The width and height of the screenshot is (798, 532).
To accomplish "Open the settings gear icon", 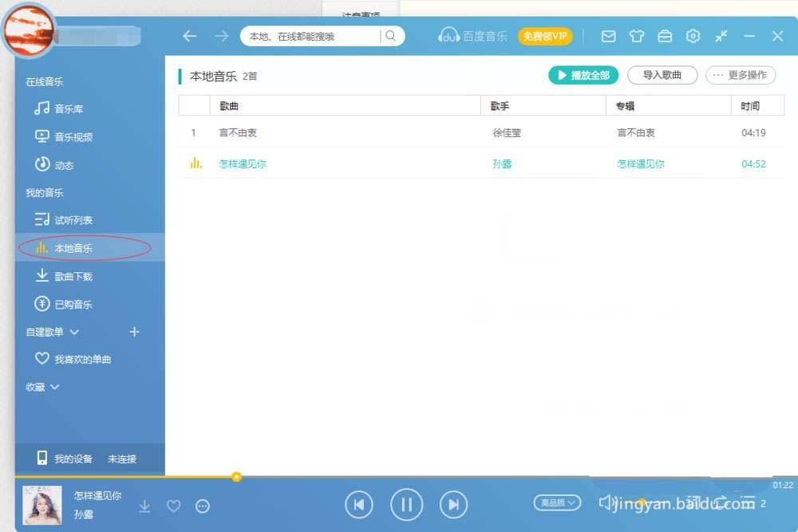I will tap(693, 36).
